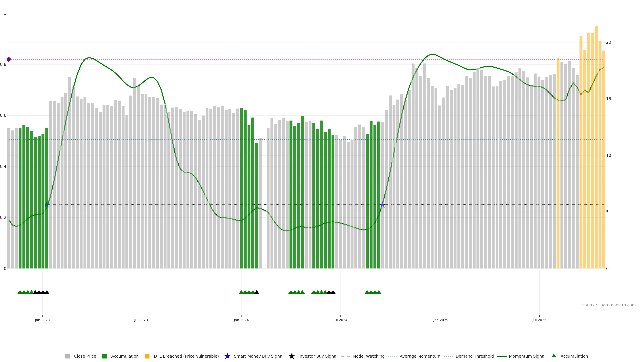Click the purple diamond on the Demand Threshold line
The height and width of the screenshot is (362, 644).
coord(9,59)
